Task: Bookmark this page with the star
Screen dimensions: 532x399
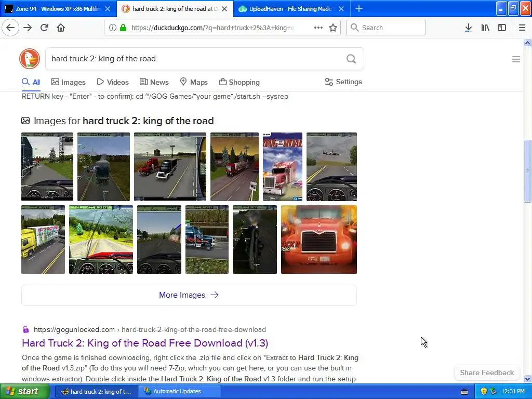Action: click(x=333, y=28)
